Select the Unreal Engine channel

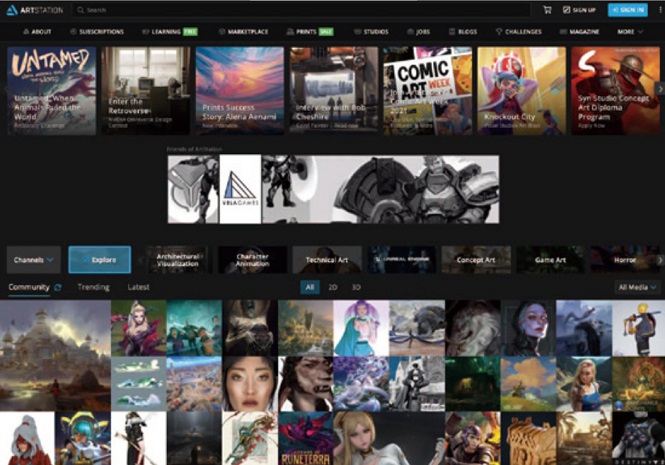pyautogui.click(x=402, y=260)
